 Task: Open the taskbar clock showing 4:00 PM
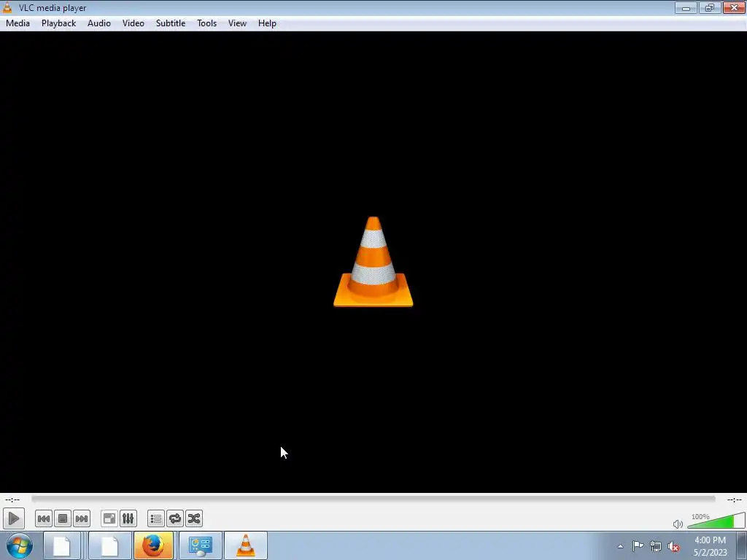[x=710, y=546]
